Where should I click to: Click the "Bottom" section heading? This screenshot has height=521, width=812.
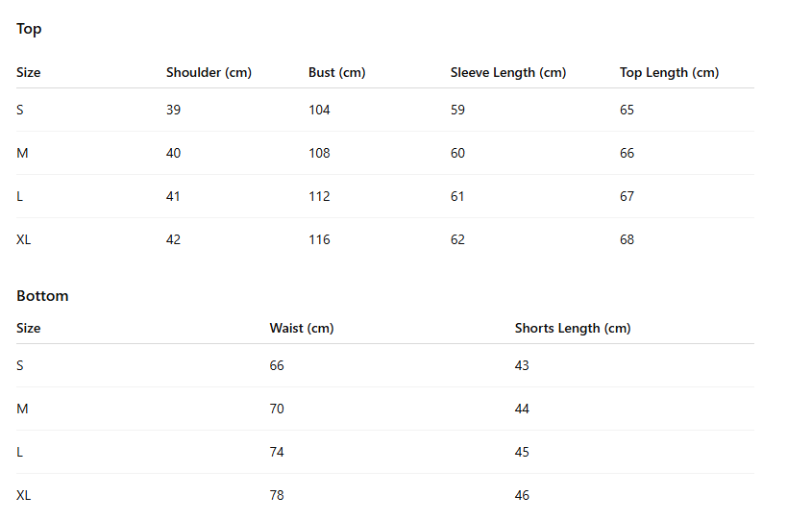(42, 296)
